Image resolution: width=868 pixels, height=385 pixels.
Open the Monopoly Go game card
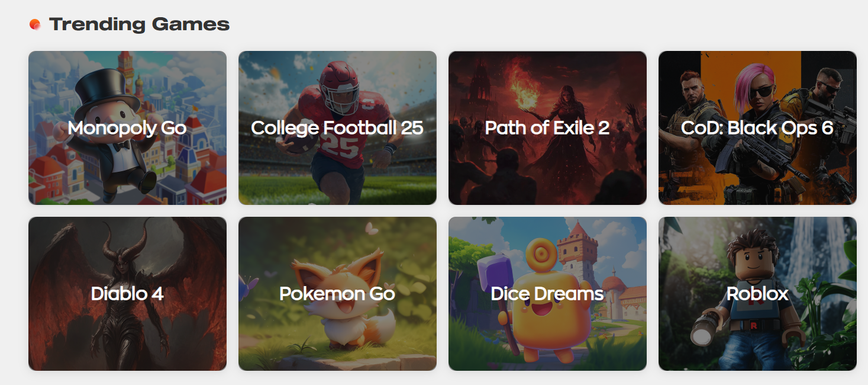click(127, 128)
